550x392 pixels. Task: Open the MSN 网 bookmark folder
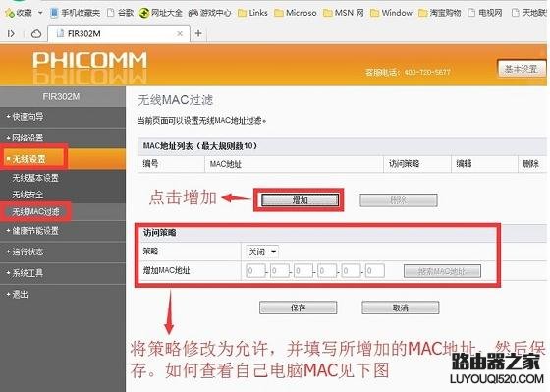click(344, 13)
